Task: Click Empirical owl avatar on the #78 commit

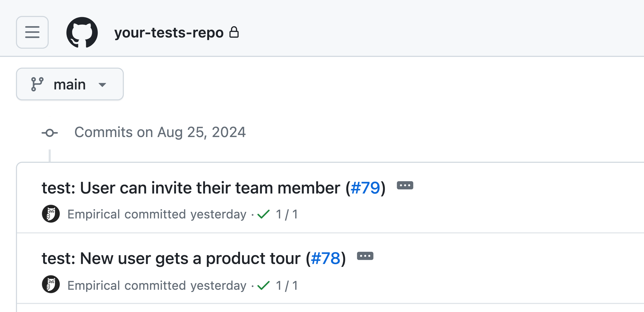Action: coord(51,284)
